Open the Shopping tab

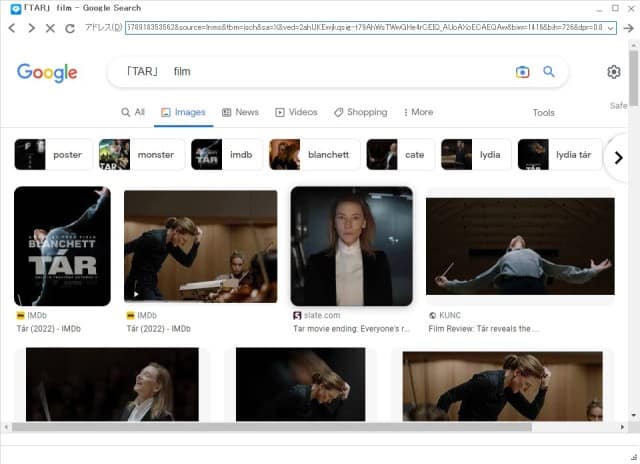[360, 112]
